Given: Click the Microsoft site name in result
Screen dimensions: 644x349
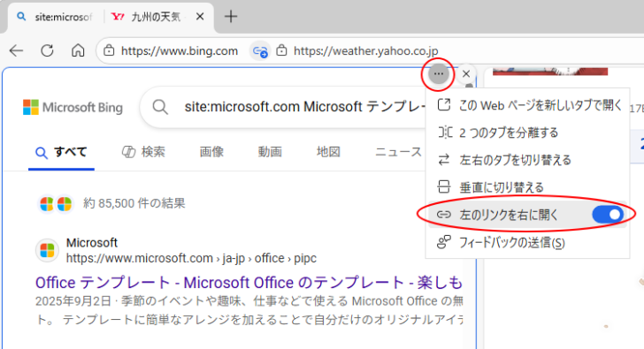Looking at the screenshot, I should tap(92, 243).
